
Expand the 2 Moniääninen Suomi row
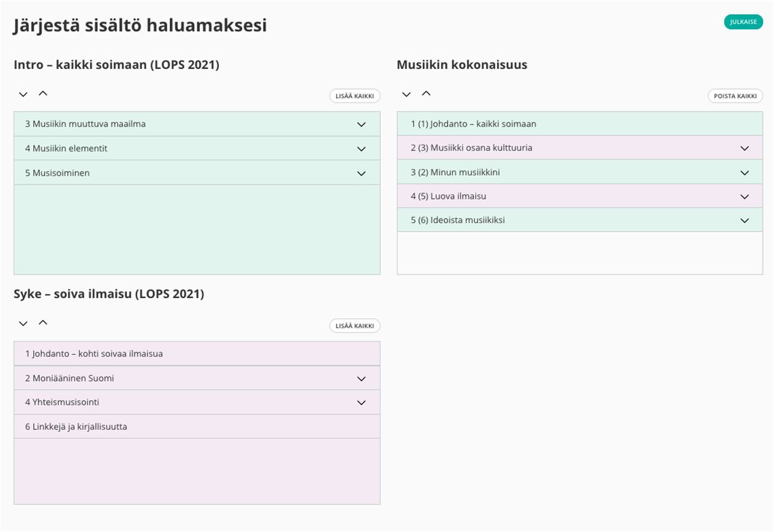pyautogui.click(x=361, y=379)
